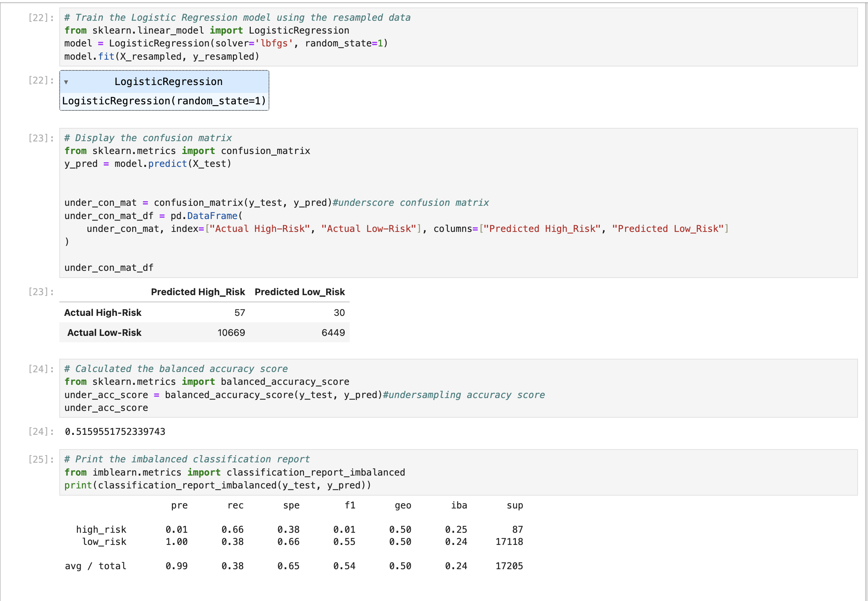Click the import classification_report_imbalanced line
The height and width of the screenshot is (601, 868).
[x=235, y=473]
